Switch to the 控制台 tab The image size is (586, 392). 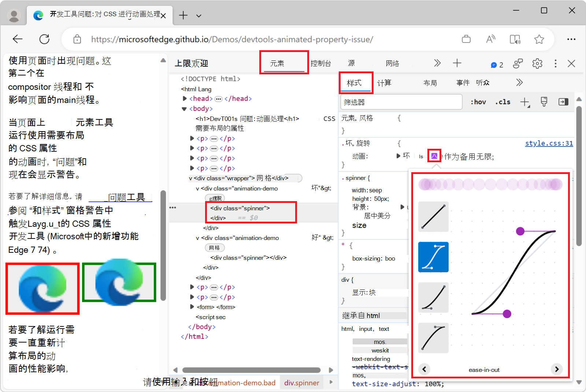click(x=320, y=63)
